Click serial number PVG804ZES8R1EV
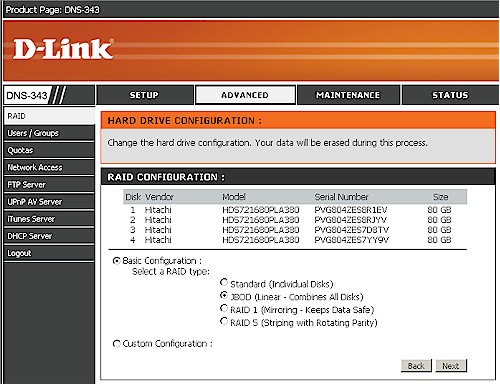 (x=351, y=210)
